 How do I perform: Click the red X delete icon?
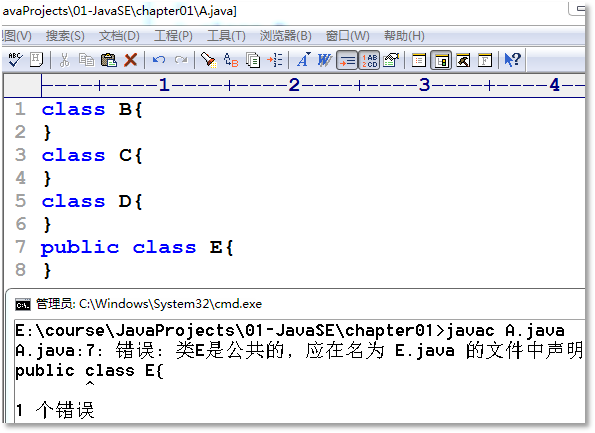(x=131, y=60)
